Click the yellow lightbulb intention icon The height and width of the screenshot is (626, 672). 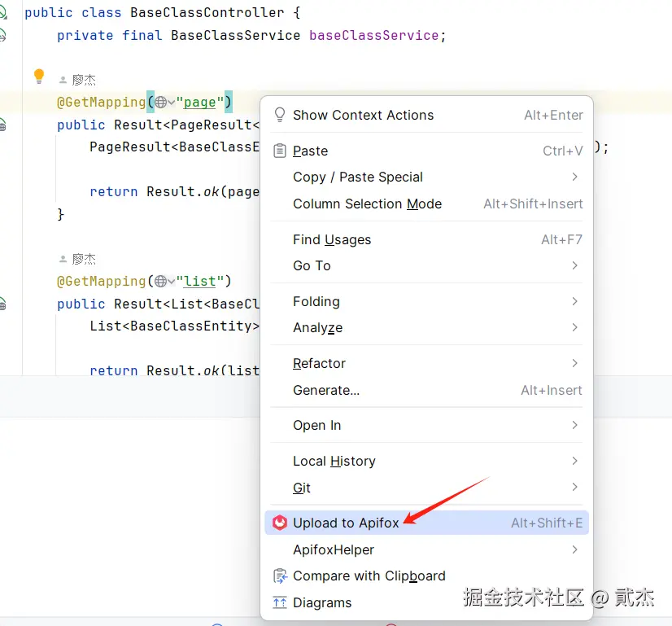39,77
